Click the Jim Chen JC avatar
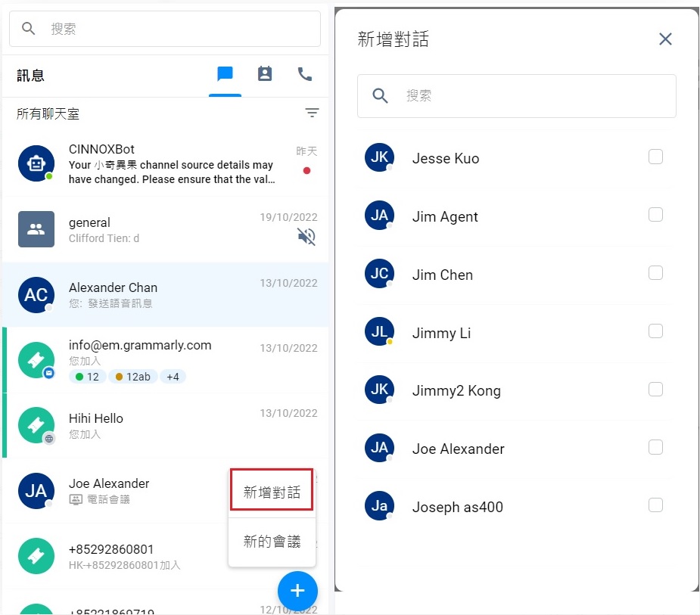 point(379,273)
